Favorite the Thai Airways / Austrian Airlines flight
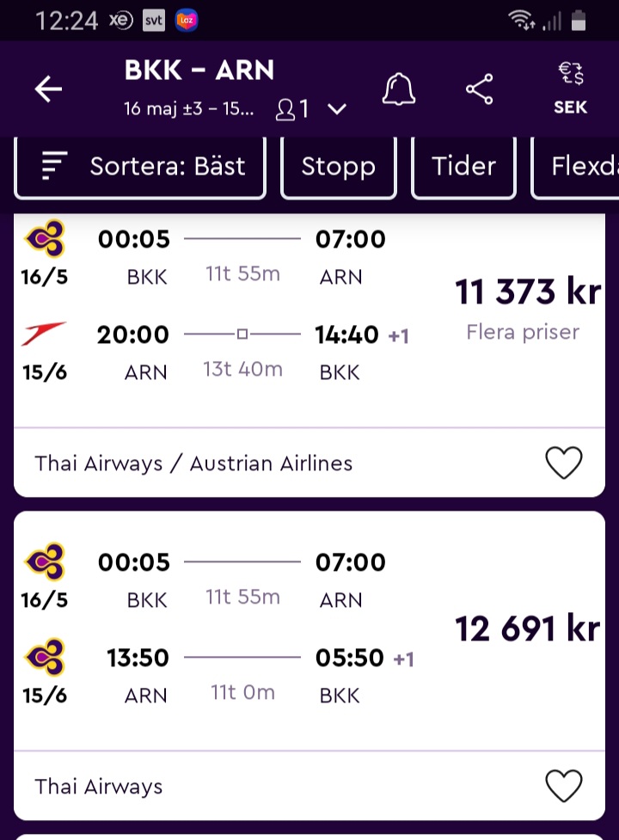The width and height of the screenshot is (619, 840). tap(564, 463)
